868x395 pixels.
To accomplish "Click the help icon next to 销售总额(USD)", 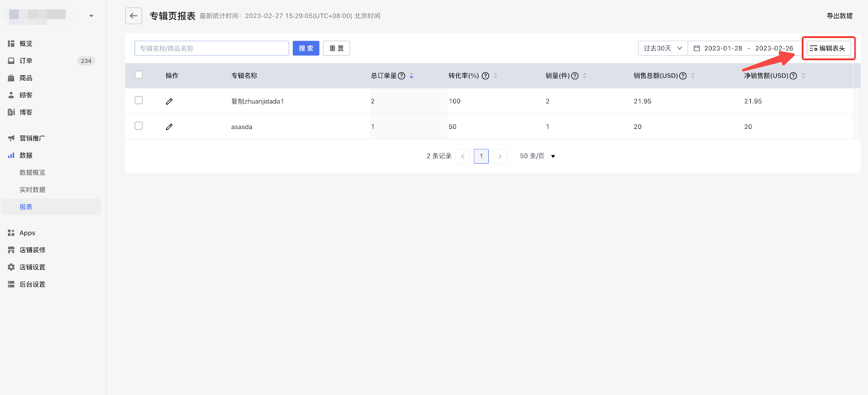I will tap(683, 76).
